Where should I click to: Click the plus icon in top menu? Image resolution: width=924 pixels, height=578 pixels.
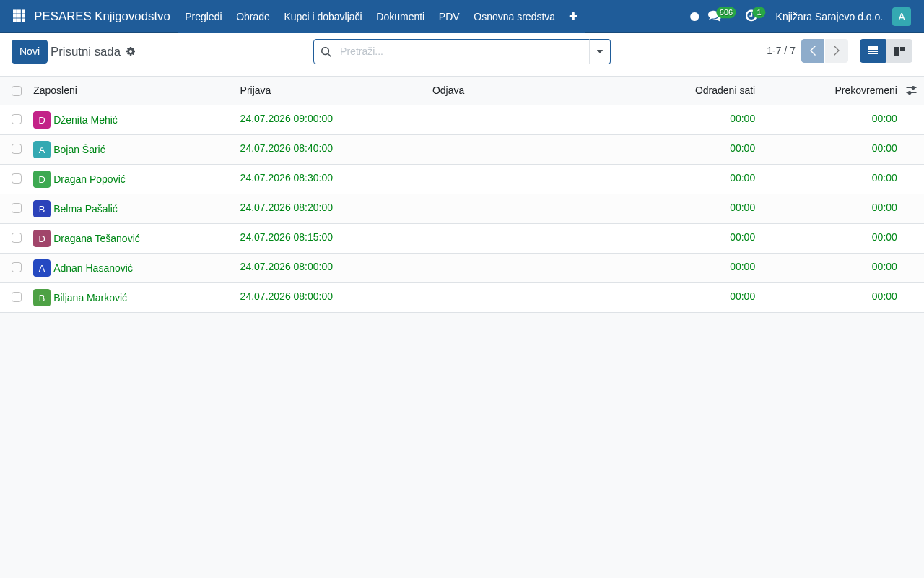coord(573,16)
